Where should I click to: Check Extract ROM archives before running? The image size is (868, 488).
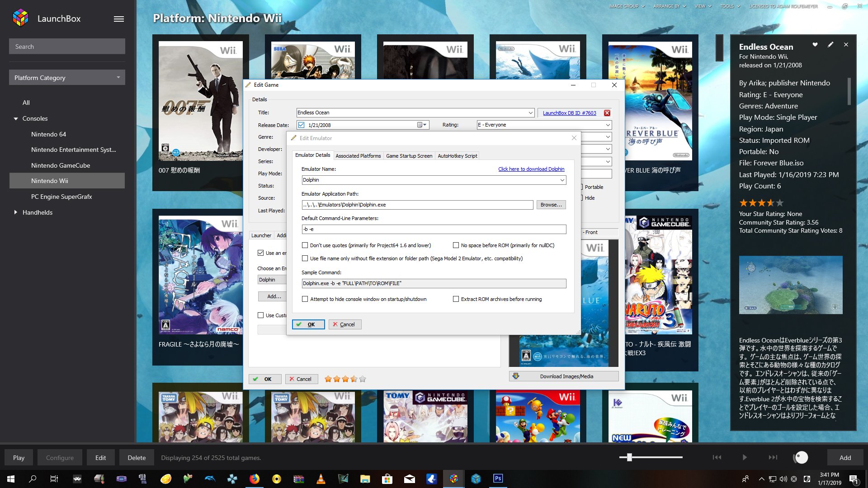(x=456, y=299)
